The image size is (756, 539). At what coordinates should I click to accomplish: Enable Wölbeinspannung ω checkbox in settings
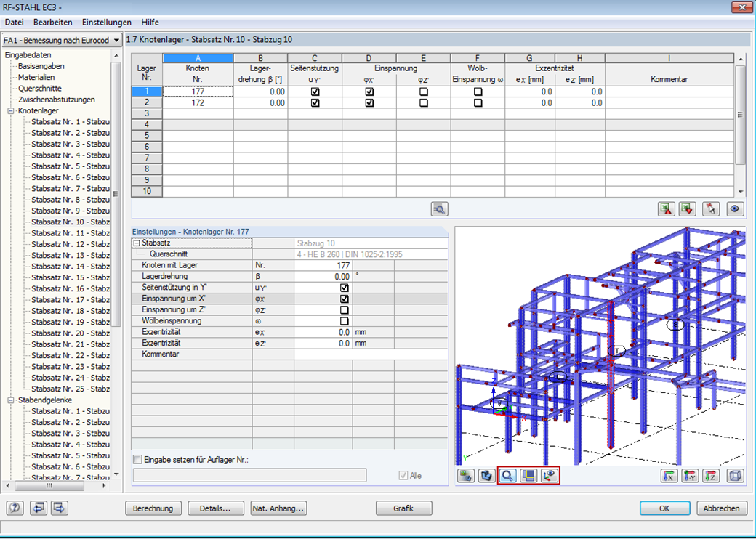345,321
